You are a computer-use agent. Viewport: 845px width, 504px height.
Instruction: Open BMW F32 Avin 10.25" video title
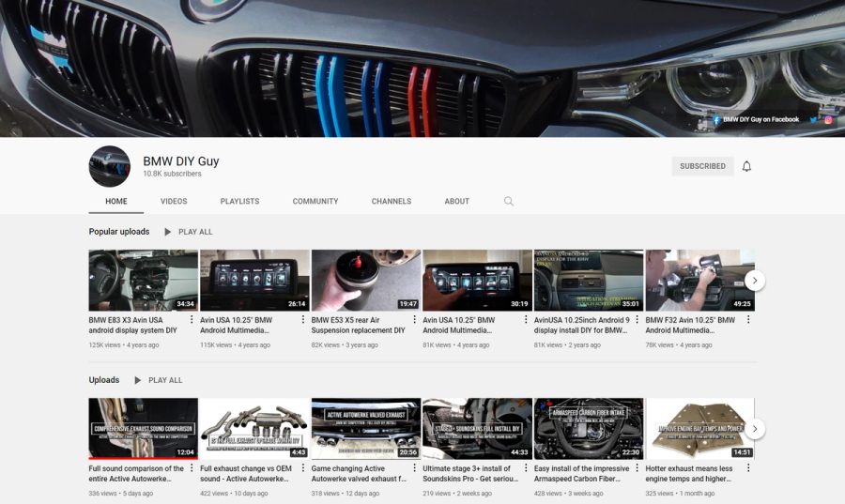click(x=690, y=326)
